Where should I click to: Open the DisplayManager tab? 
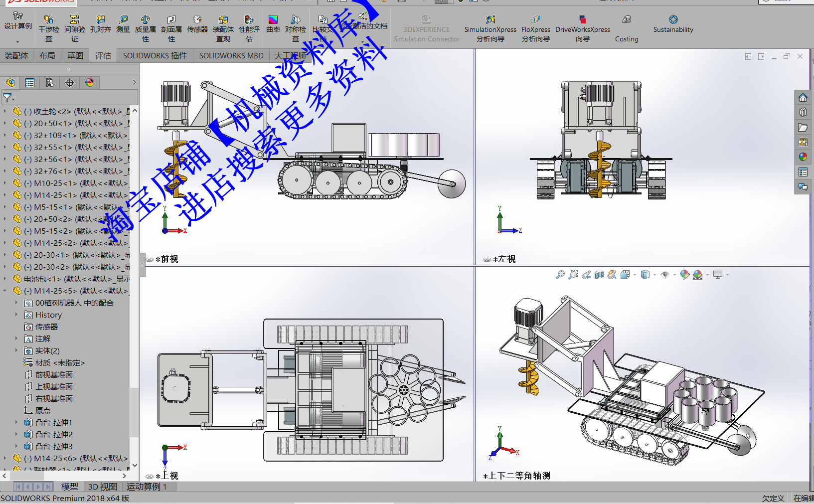click(90, 83)
